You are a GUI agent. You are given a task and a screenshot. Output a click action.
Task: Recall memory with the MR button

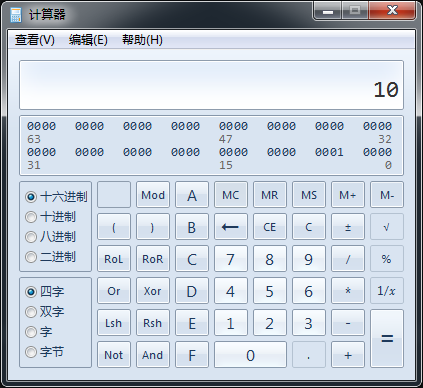click(270, 195)
